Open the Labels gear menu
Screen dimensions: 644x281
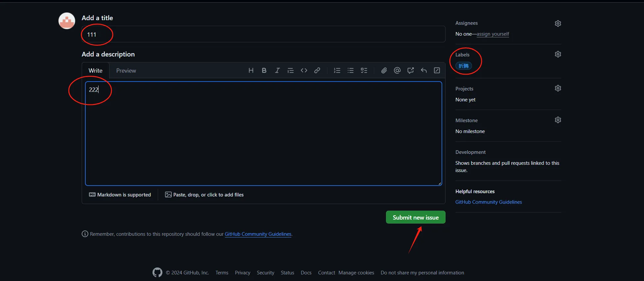(558, 54)
